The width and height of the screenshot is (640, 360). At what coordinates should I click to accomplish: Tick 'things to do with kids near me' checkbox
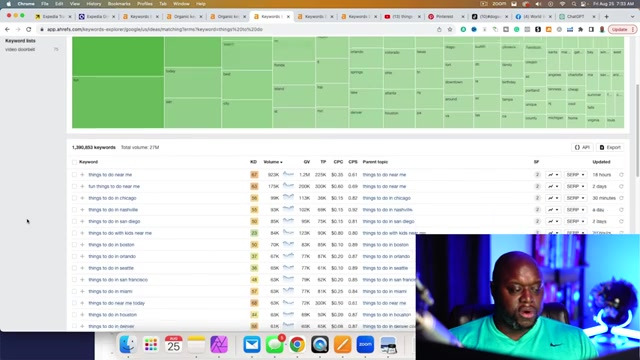pos(74,233)
